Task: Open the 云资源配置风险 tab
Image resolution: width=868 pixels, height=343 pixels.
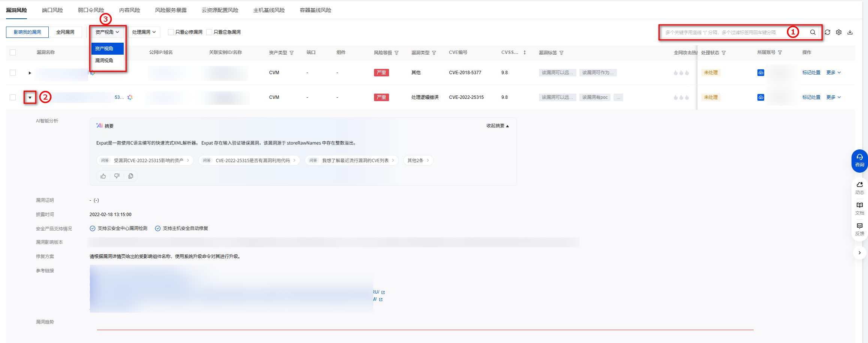Action: 220,10
